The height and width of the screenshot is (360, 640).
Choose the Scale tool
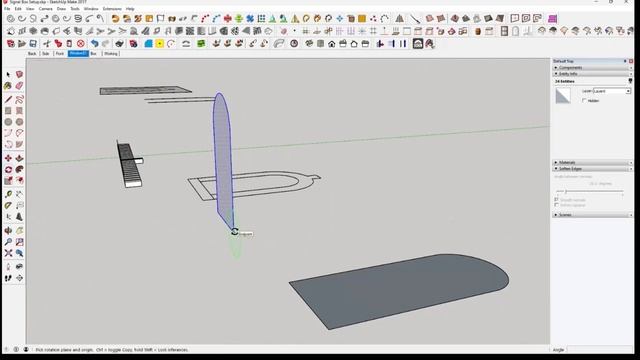[8, 181]
